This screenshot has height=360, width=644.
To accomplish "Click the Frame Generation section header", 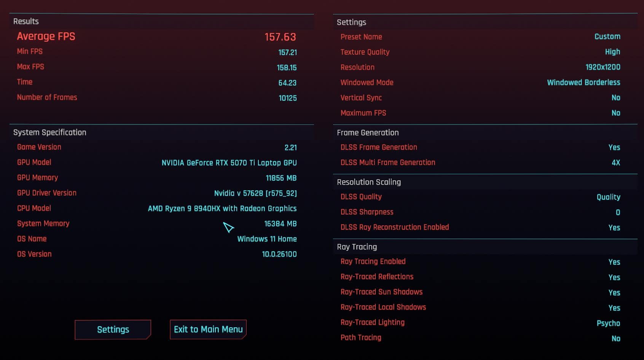I will click(x=368, y=133).
